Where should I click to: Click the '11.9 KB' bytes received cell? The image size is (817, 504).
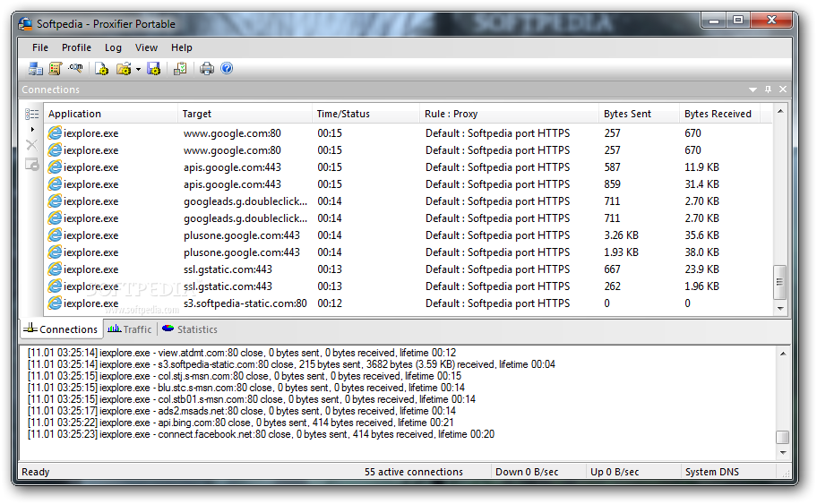pos(701,167)
